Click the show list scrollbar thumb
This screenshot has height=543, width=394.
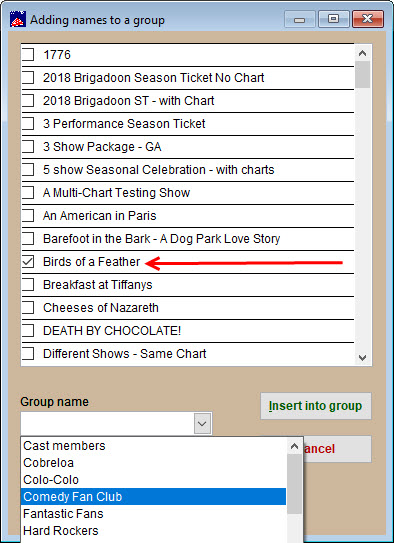coord(362,74)
